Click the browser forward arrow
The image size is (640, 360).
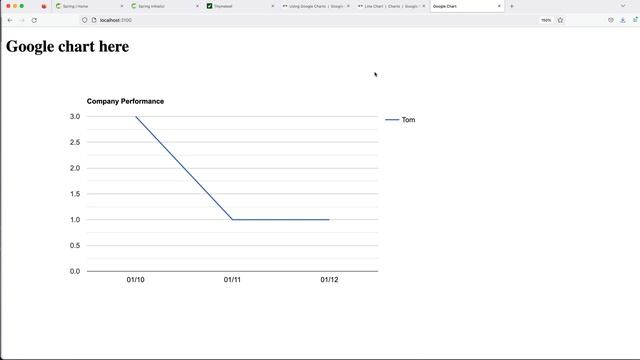pos(22,20)
